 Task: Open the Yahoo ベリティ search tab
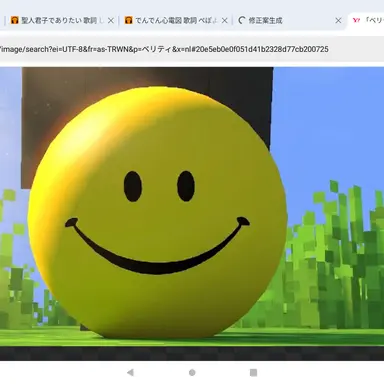pos(367,21)
